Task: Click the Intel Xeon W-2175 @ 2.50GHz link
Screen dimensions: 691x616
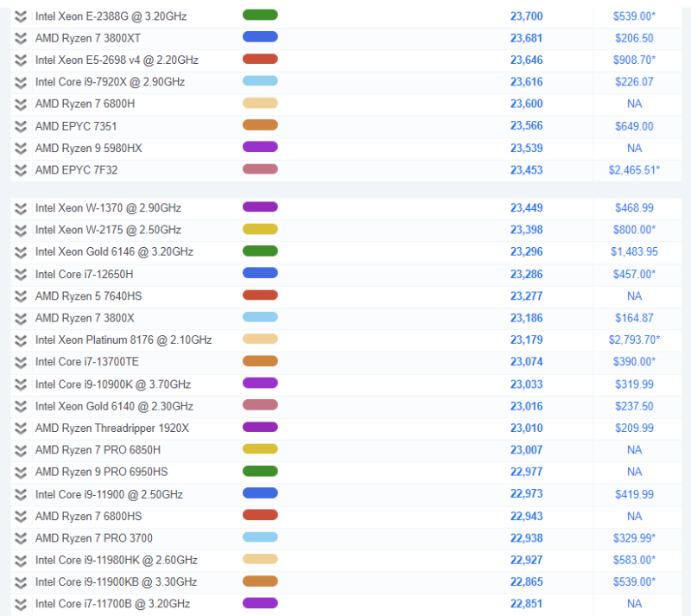Action: point(108,230)
